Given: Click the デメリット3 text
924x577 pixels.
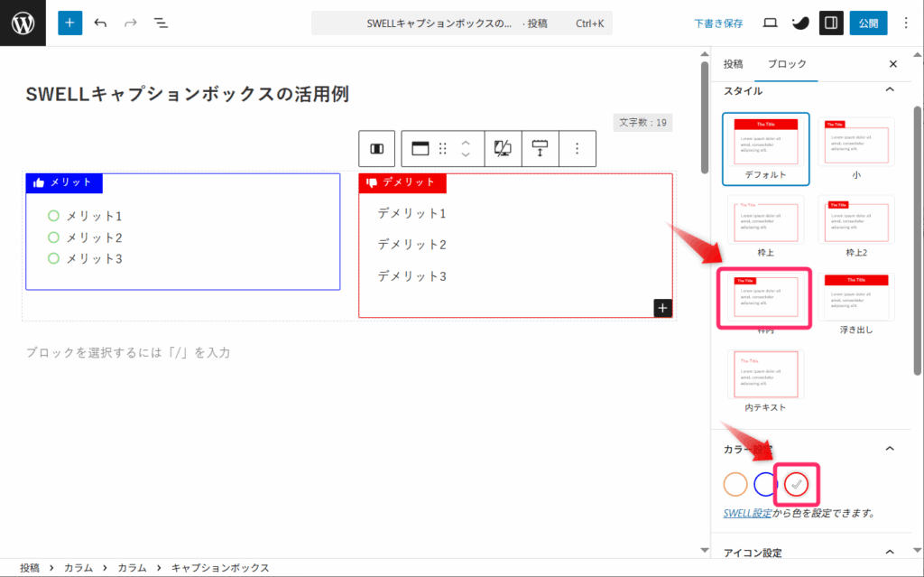Looking at the screenshot, I should pyautogui.click(x=411, y=276).
